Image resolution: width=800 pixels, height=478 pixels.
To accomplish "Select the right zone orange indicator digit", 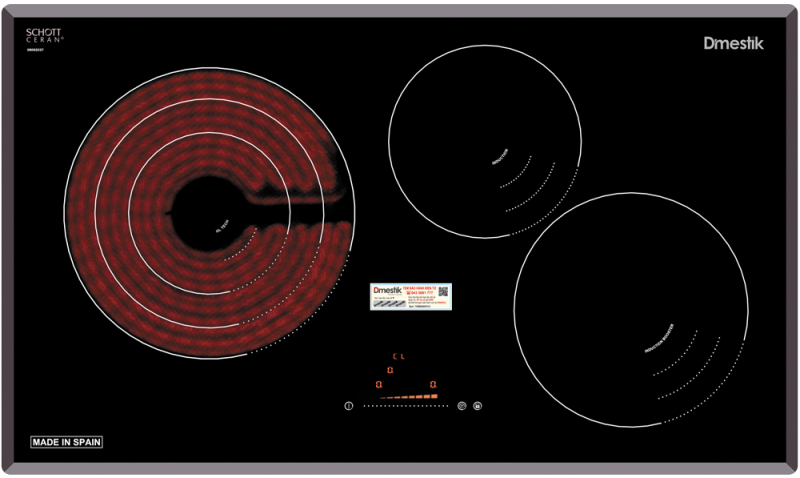I will click(x=433, y=384).
